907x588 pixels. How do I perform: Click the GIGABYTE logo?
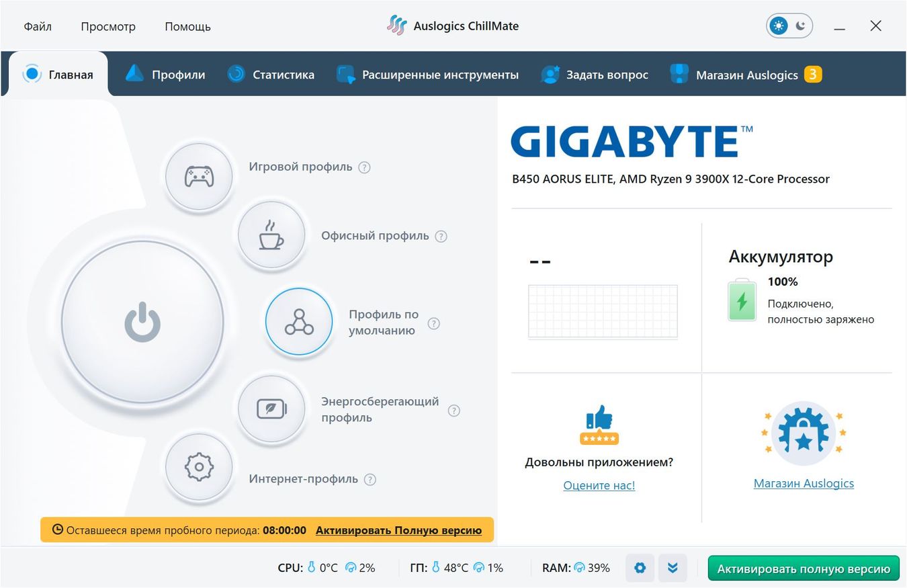tap(632, 141)
